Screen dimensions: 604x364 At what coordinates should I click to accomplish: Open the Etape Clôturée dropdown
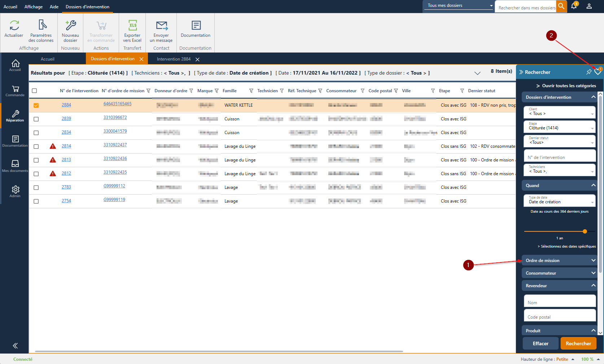(560, 126)
